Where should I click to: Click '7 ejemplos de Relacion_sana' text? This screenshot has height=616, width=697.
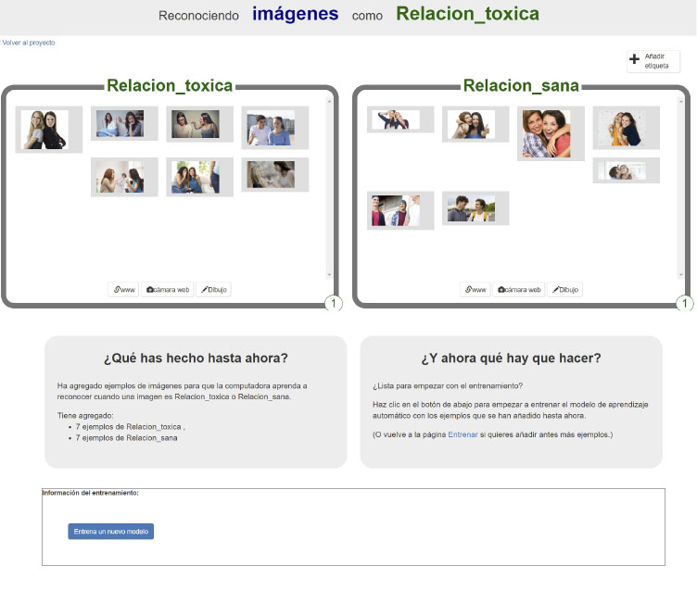coord(126,438)
